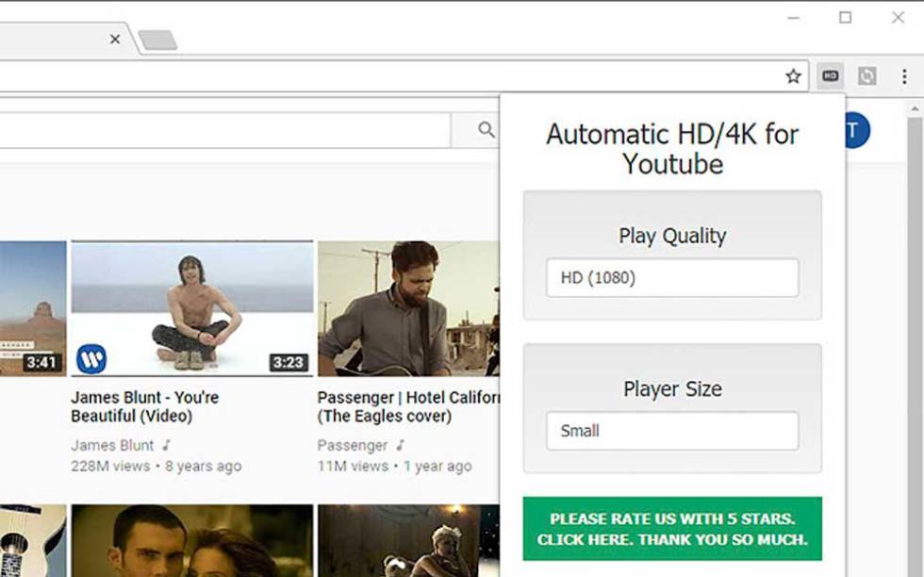Click the green rate us with 5 stars banner
The height and width of the screenshot is (577, 924).
[672, 529]
